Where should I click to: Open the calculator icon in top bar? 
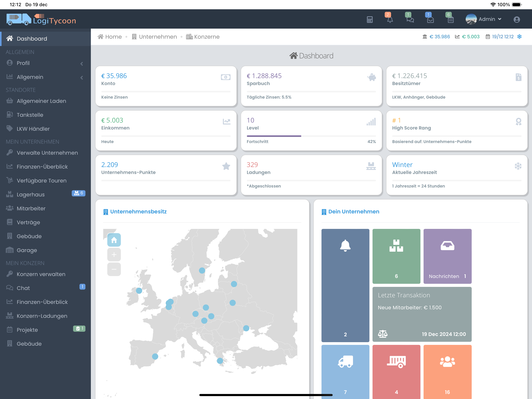[370, 20]
